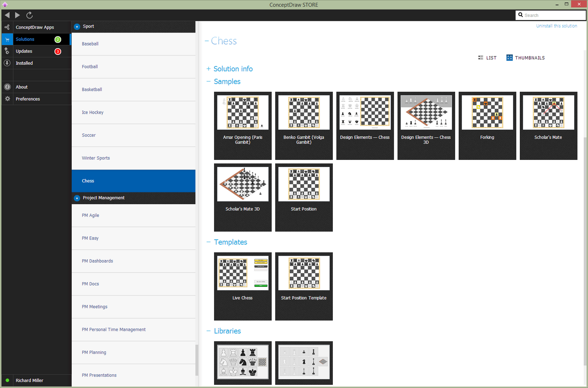Click Uninstall this solution link
The image size is (588, 388).
point(557,26)
